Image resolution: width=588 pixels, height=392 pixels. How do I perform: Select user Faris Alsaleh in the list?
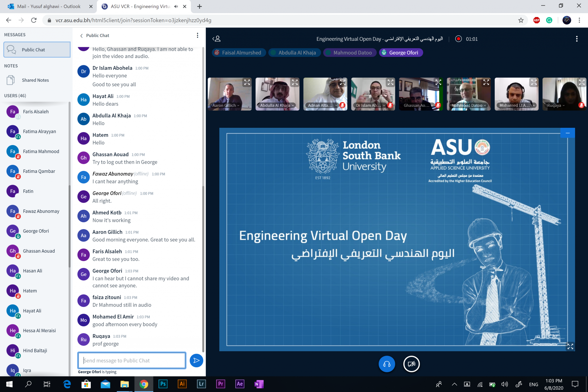[36, 112]
